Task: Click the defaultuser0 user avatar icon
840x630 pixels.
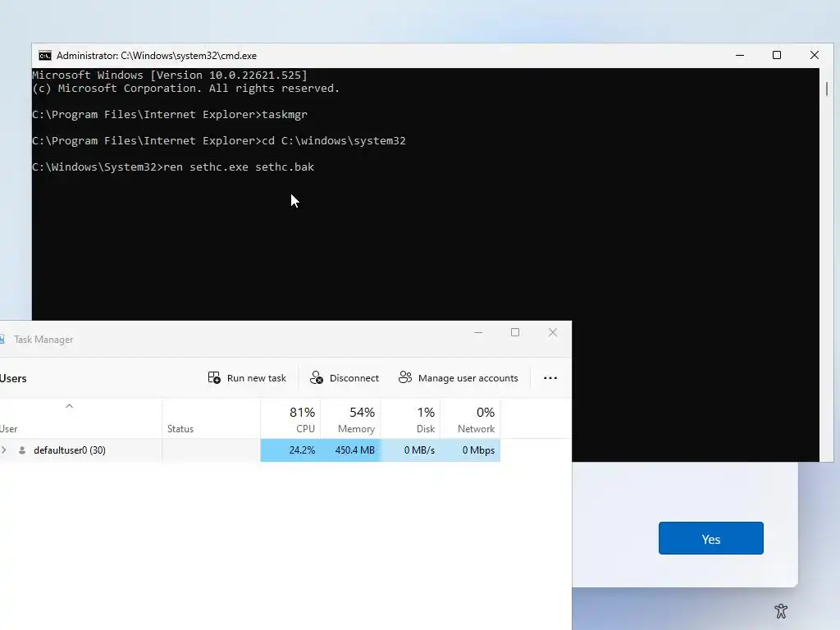Action: [x=22, y=450]
